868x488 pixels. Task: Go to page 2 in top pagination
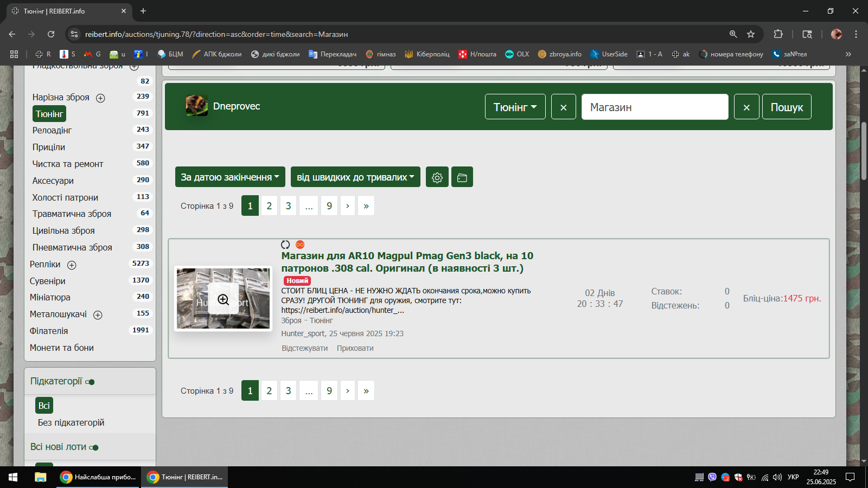click(269, 206)
